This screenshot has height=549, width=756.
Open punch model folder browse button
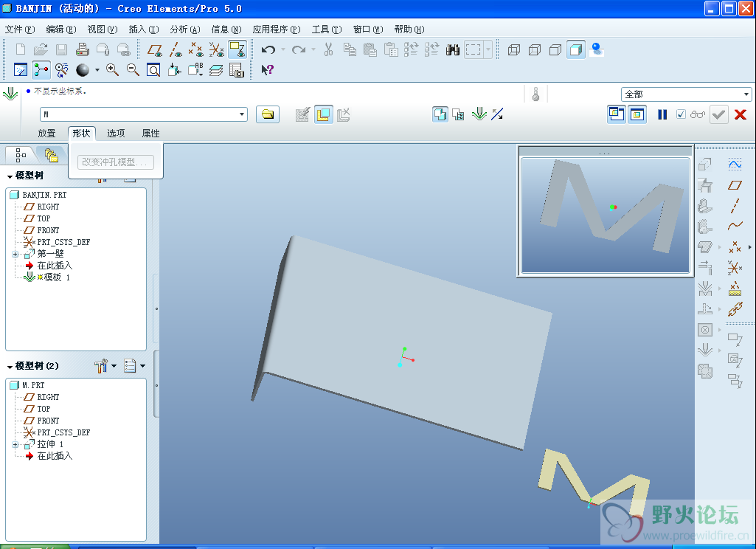click(268, 114)
